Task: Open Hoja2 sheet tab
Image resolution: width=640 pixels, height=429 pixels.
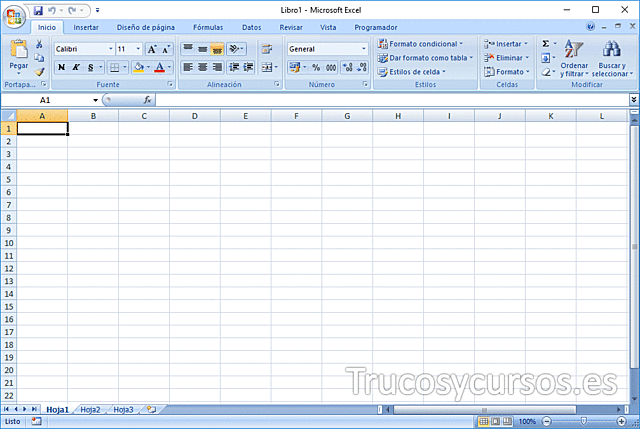Action: (90, 409)
